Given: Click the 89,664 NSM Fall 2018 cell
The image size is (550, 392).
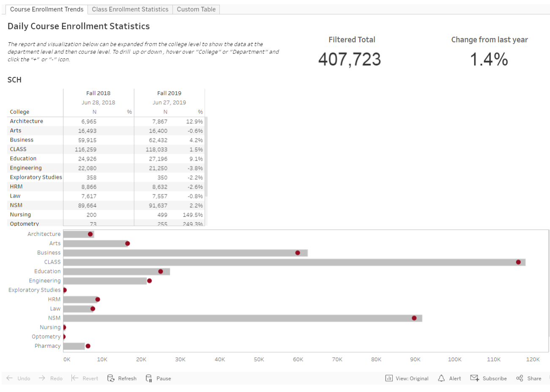Looking at the screenshot, I should [87, 206].
